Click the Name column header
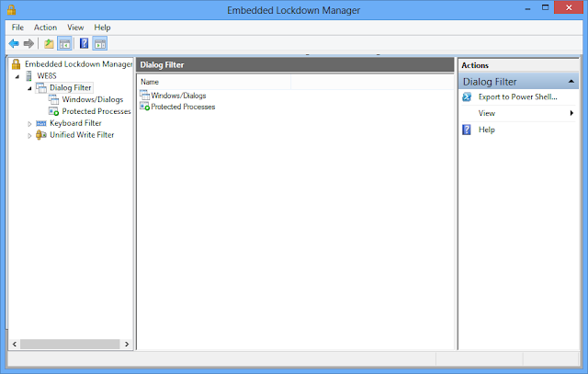This screenshot has height=374, width=588. tap(214, 82)
